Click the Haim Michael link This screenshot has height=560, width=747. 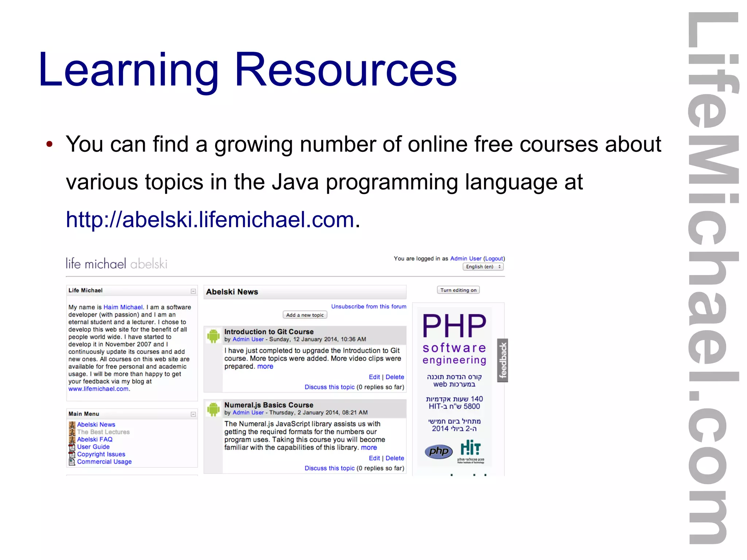[x=123, y=307]
